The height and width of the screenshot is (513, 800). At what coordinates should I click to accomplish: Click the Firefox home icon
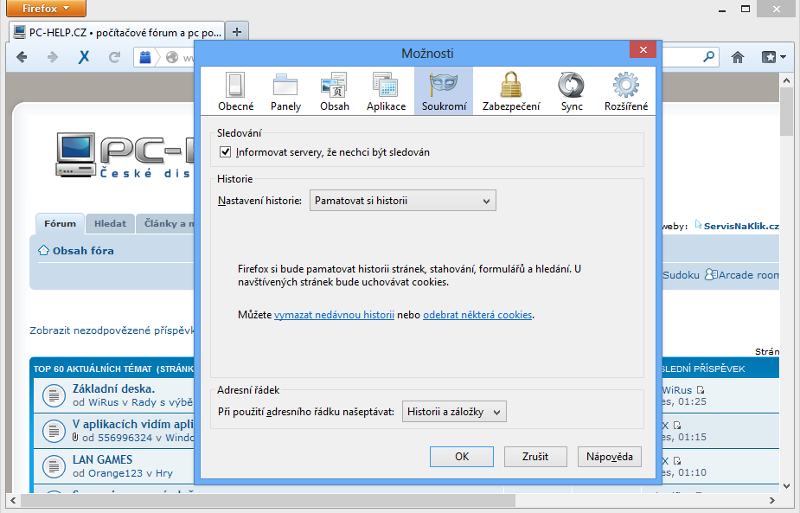click(738, 57)
